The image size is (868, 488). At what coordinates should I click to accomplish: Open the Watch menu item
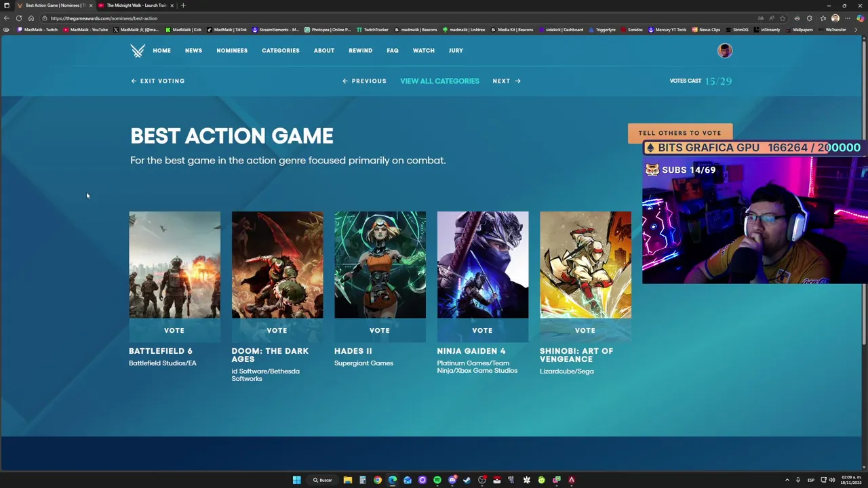tap(424, 51)
